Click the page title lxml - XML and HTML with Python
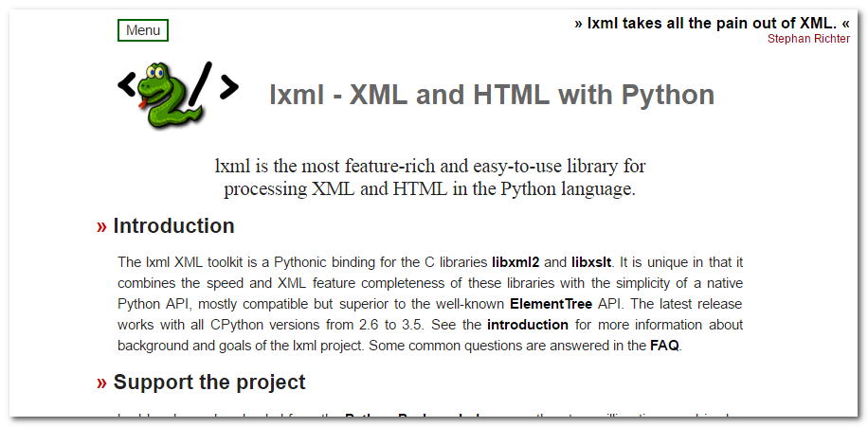 (492, 95)
